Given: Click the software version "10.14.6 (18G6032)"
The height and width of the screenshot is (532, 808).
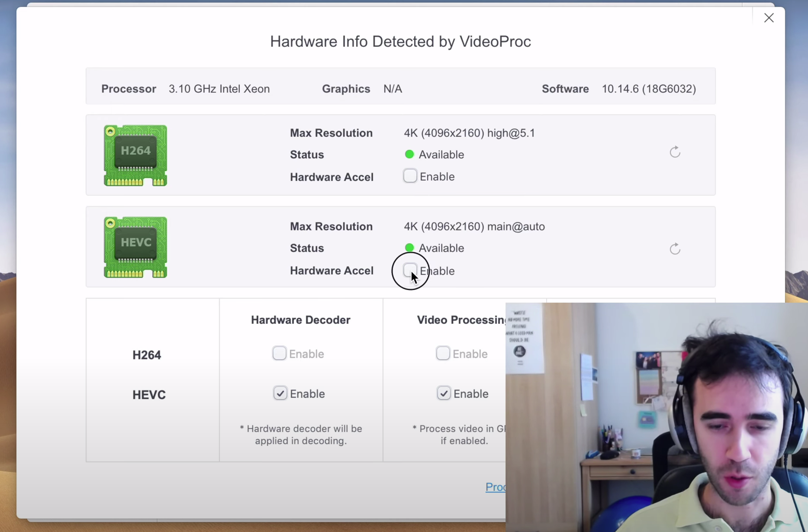Looking at the screenshot, I should click(649, 89).
